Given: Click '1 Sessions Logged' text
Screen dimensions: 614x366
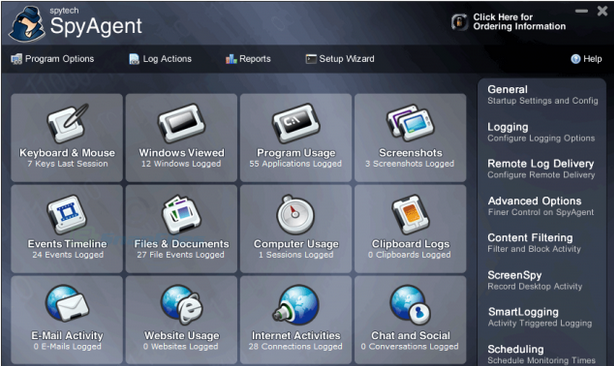Looking at the screenshot, I should click(x=296, y=255).
